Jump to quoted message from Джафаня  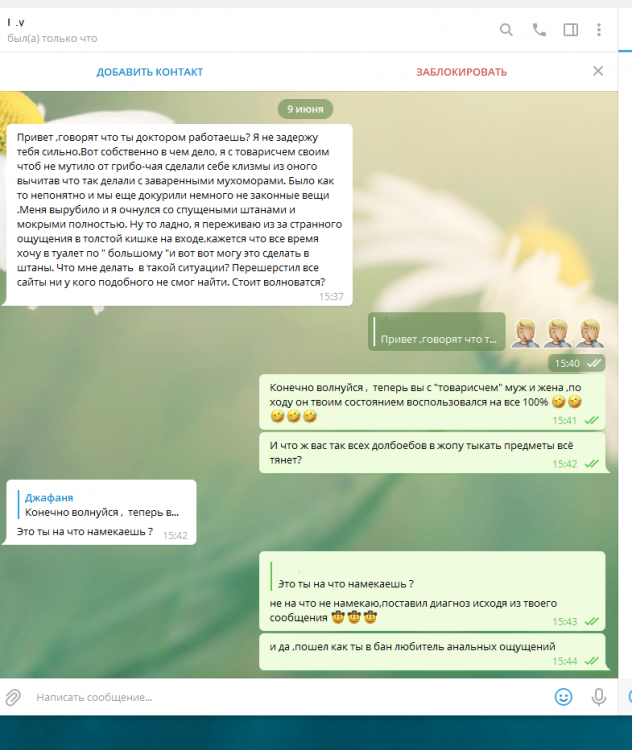(101, 505)
